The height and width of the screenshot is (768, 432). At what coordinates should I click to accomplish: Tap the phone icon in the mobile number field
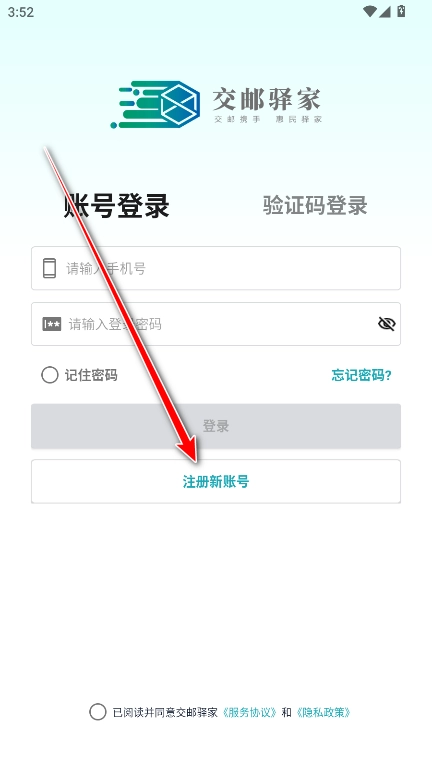click(x=49, y=268)
